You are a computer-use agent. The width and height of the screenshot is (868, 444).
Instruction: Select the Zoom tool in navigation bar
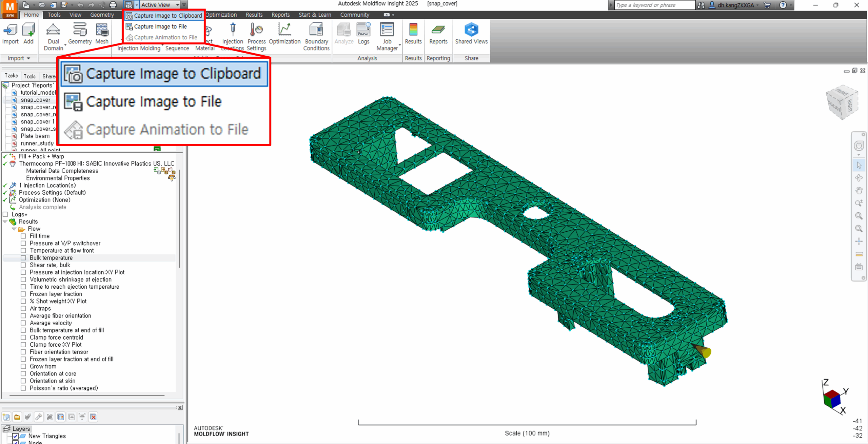click(x=859, y=203)
